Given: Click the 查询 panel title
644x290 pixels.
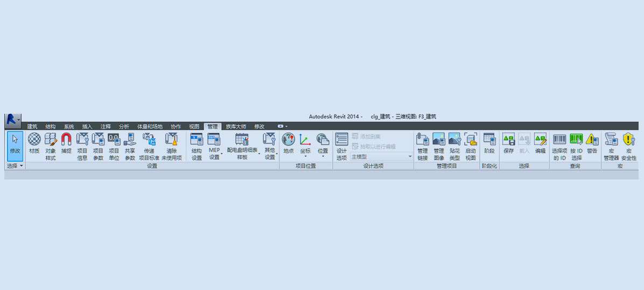Looking at the screenshot, I should (575, 166).
